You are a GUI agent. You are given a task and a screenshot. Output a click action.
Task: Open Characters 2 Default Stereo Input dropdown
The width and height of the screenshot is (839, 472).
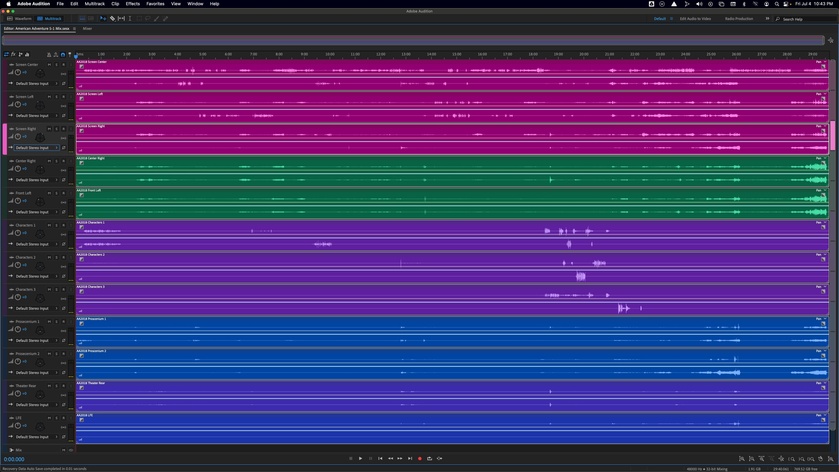coord(36,276)
